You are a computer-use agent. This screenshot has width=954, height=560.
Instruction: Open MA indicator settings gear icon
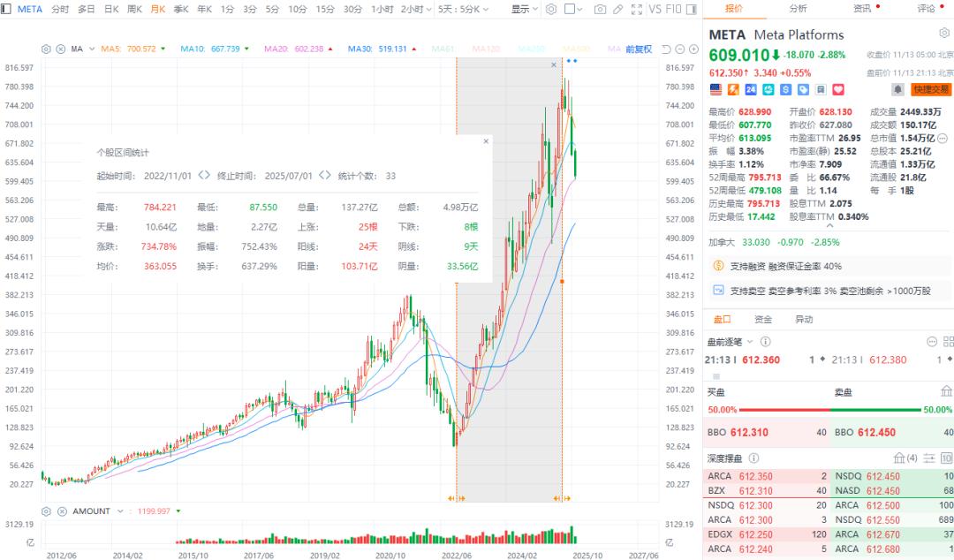tap(47, 49)
